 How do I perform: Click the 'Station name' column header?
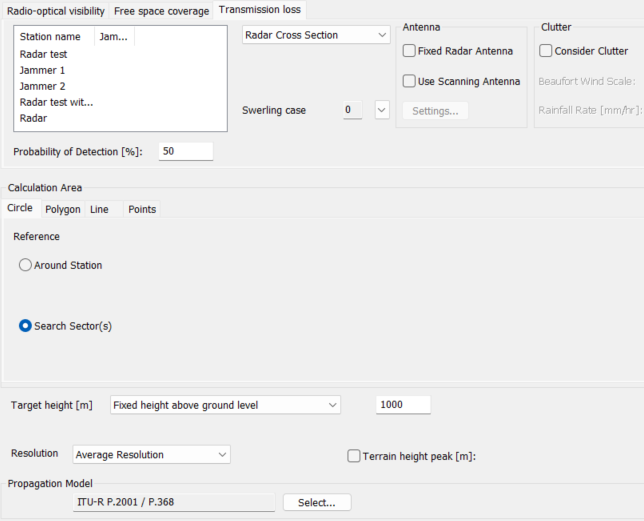(54, 37)
